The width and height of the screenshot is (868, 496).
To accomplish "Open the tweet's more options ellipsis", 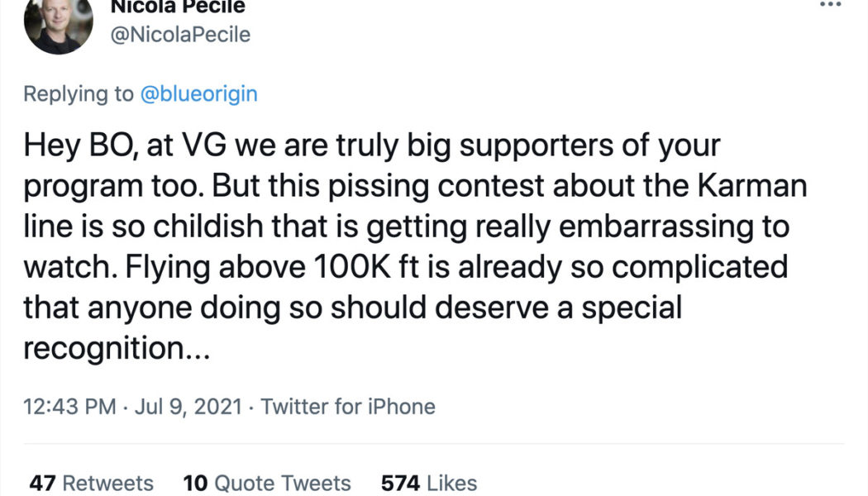I will tap(829, 3).
